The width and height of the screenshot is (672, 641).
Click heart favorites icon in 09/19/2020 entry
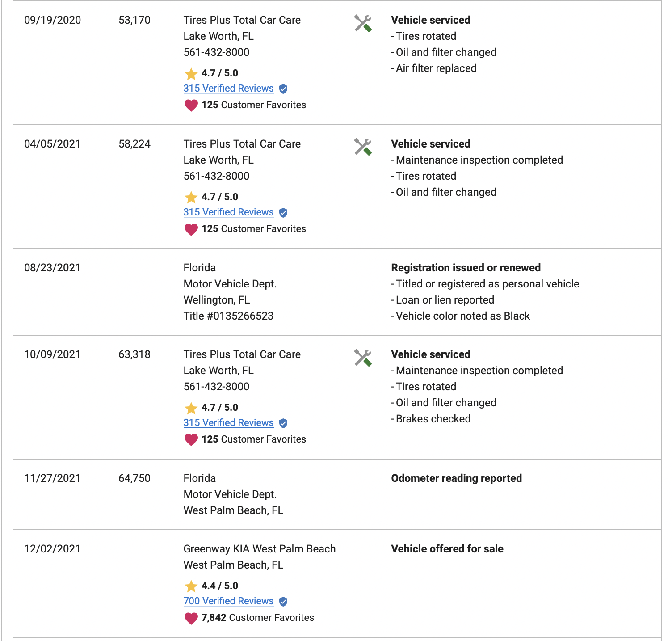(x=191, y=105)
